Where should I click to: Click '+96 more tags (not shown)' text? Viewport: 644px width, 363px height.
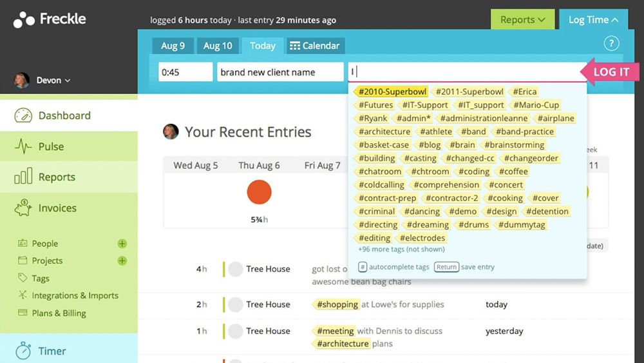(x=401, y=249)
